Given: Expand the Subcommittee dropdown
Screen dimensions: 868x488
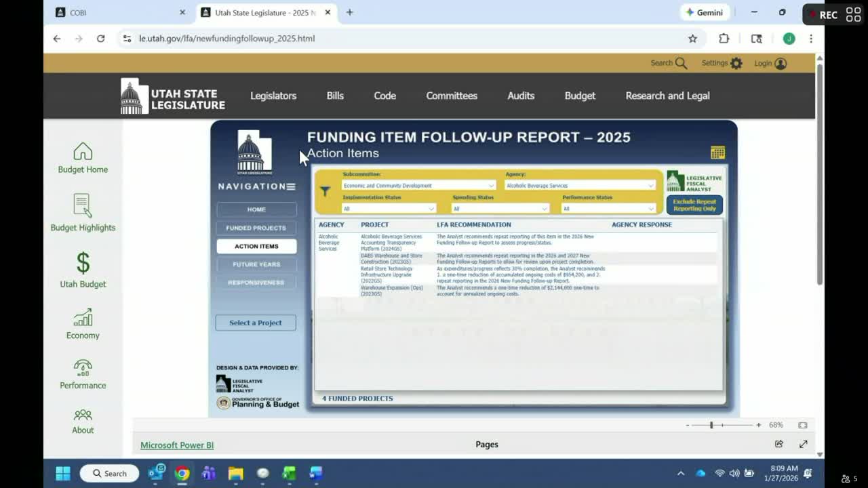Looking at the screenshot, I should tap(418, 186).
